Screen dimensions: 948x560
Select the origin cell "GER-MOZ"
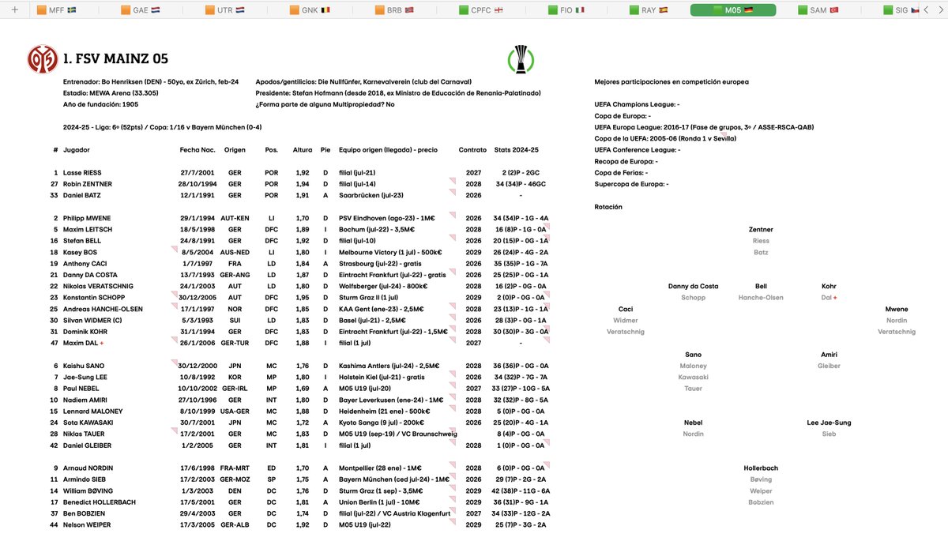235,479
